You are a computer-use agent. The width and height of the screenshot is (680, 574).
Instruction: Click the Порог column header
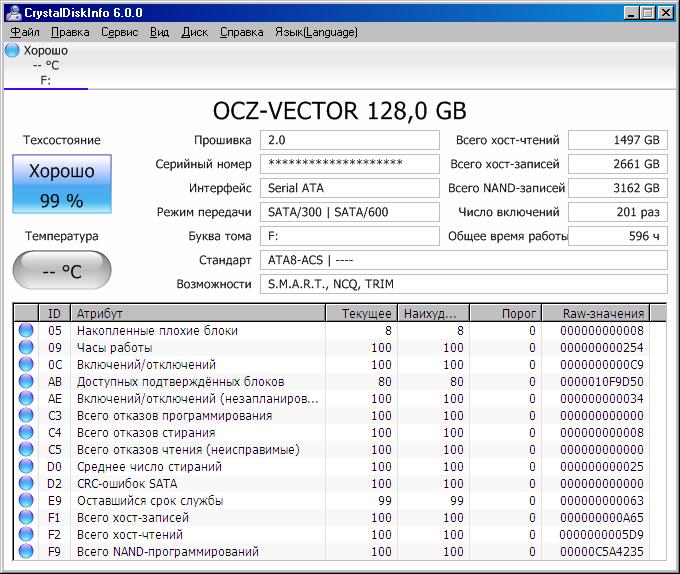[x=506, y=313]
